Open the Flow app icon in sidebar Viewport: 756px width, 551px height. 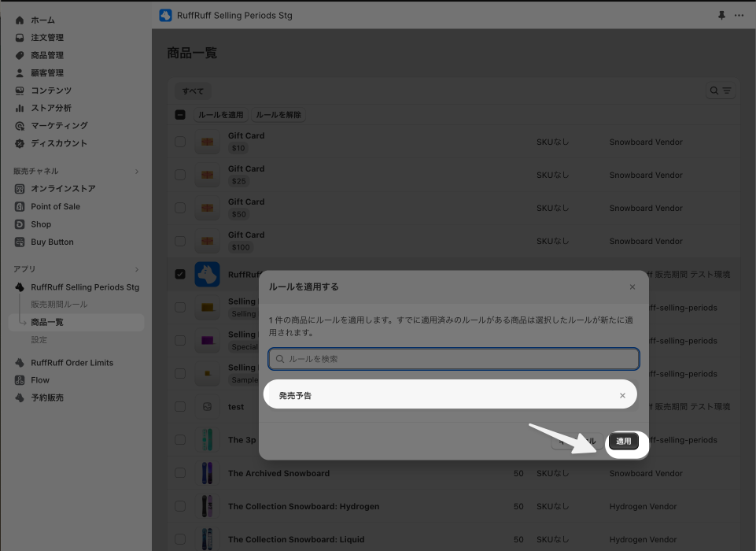pos(20,380)
